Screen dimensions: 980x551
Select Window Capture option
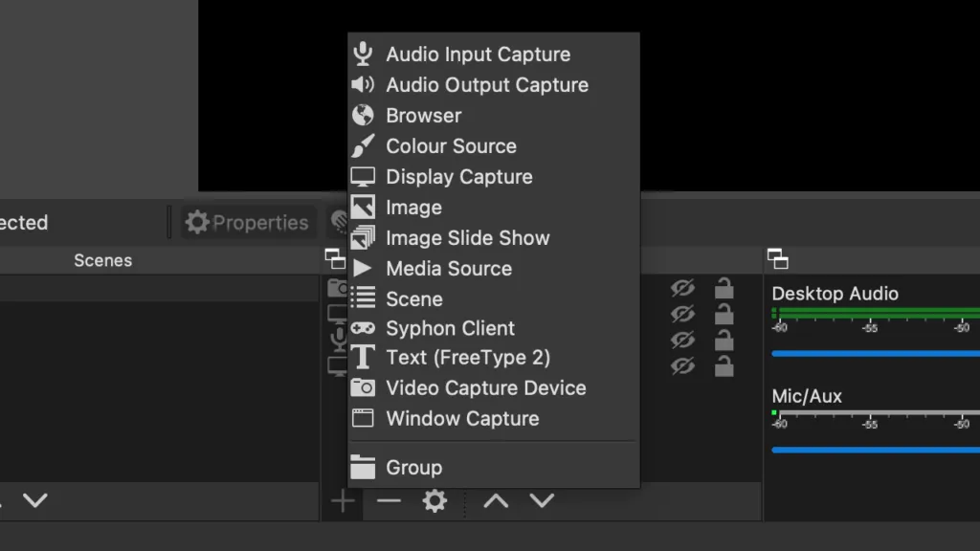point(494,419)
